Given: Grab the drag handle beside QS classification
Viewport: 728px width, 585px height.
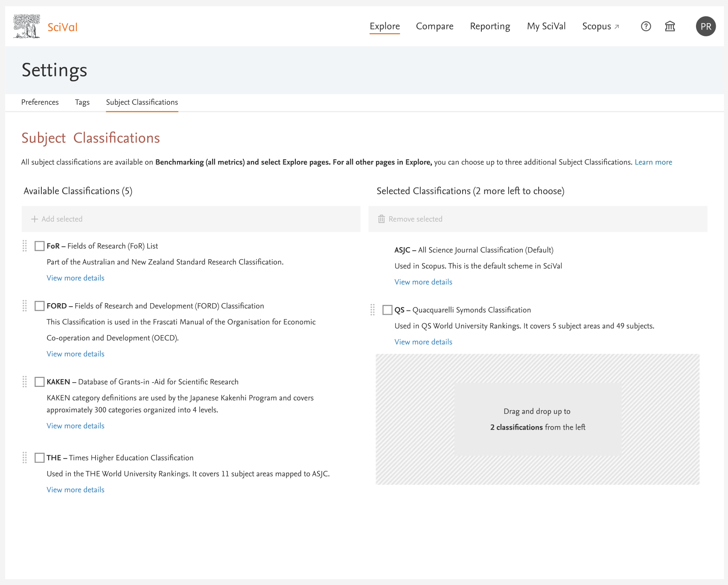Looking at the screenshot, I should click(x=373, y=310).
